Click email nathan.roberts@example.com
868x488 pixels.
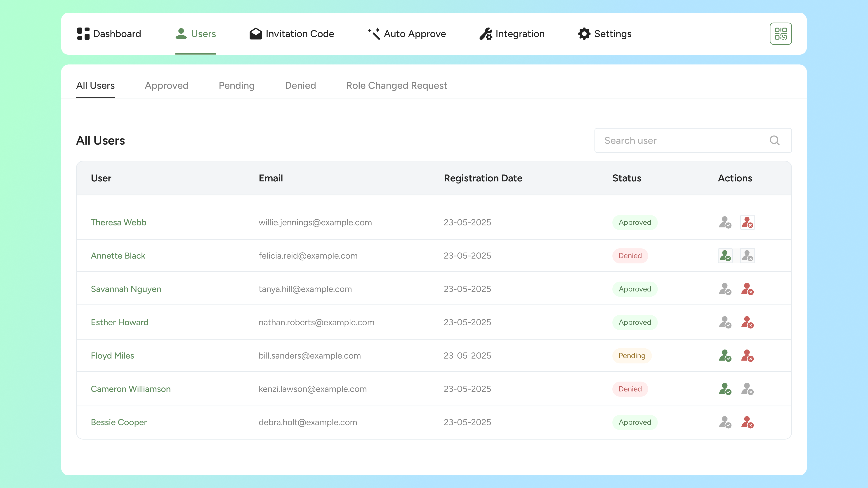tap(316, 322)
